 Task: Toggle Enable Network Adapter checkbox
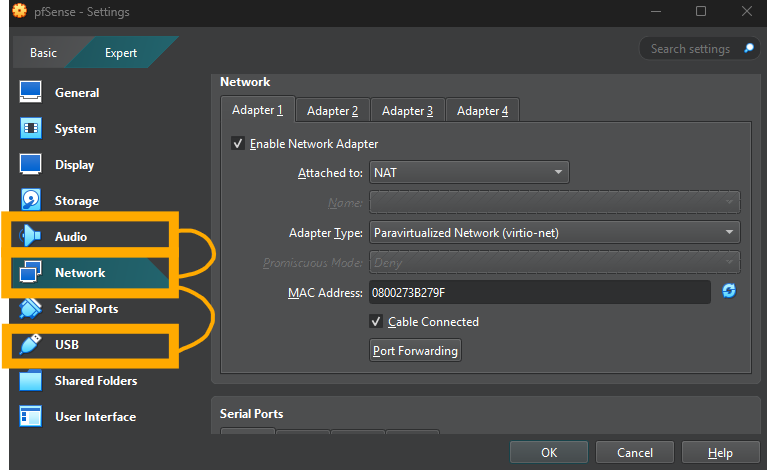tap(238, 144)
